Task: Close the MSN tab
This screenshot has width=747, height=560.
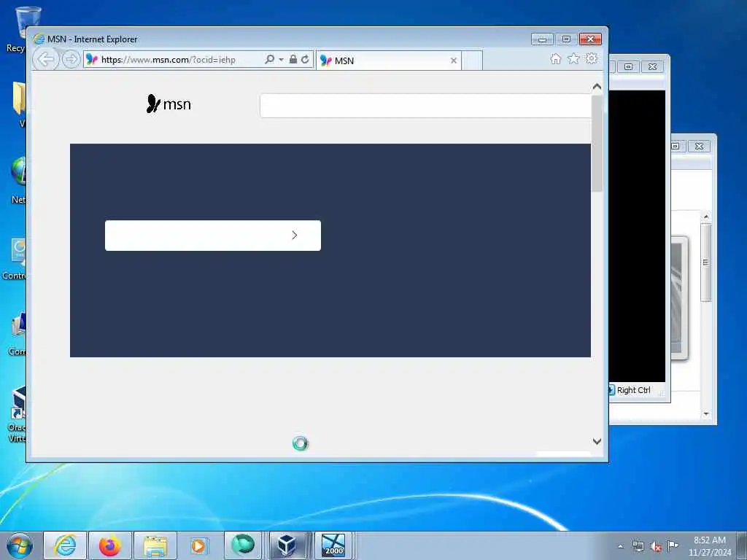Action: pos(454,61)
